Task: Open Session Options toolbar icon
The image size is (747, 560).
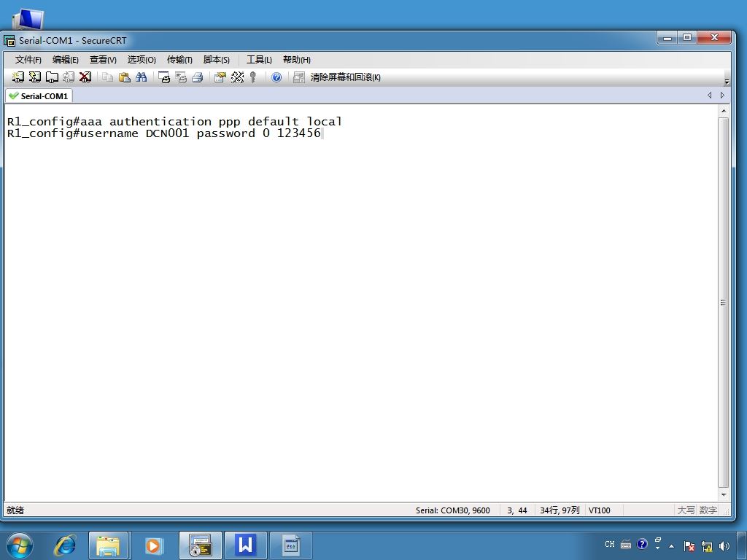Action: [220, 77]
